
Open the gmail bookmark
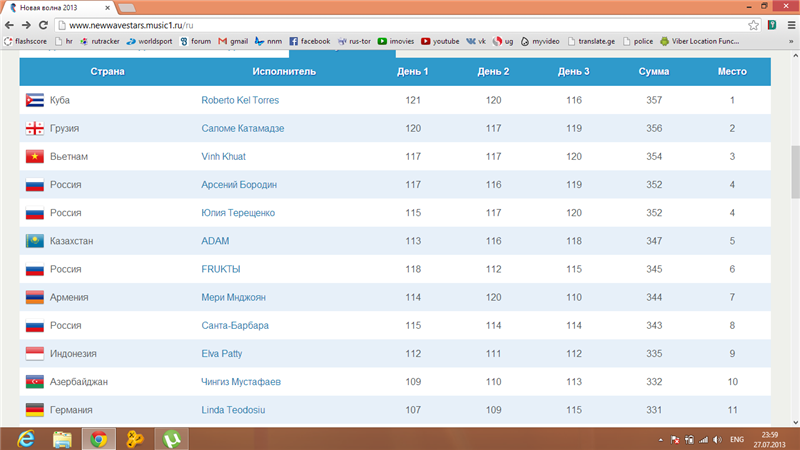click(x=233, y=41)
